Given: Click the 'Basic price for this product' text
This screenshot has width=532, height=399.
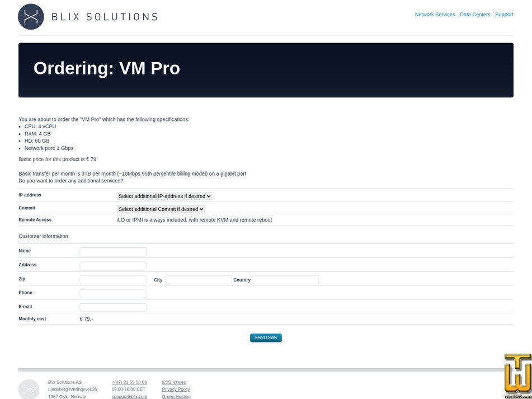Looking at the screenshot, I should [x=57, y=159].
